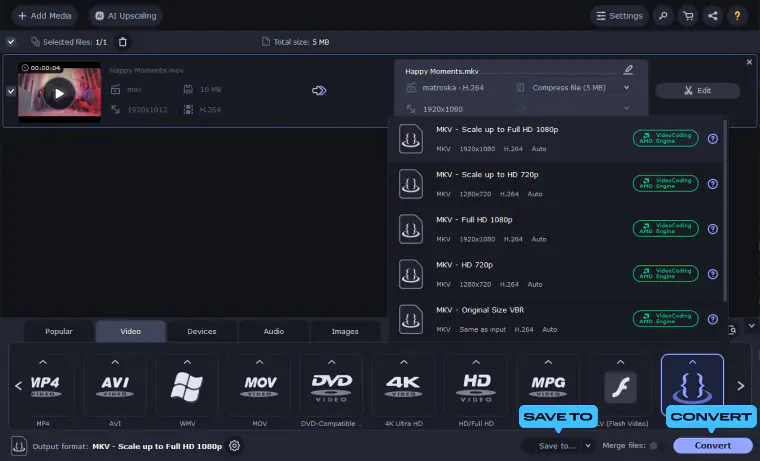760x461 pixels.
Task: Choose the DVD-Compatible video format icon
Action: coord(332,387)
